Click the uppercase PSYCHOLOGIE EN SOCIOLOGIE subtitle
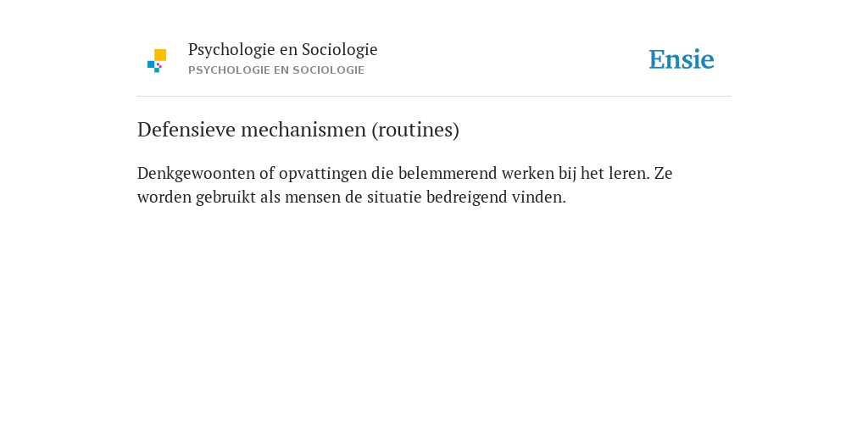This screenshot has height=434, width=868. pyautogui.click(x=276, y=70)
